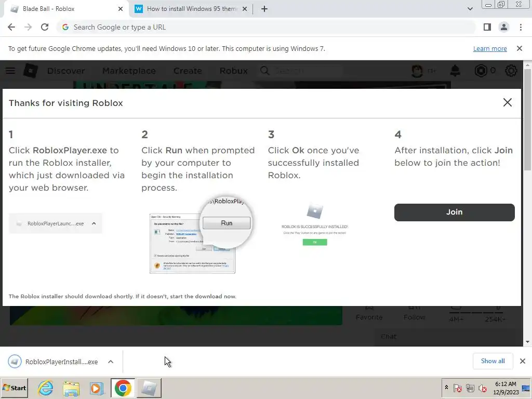
Task: Click the Follow button on the game page
Action: (x=414, y=313)
